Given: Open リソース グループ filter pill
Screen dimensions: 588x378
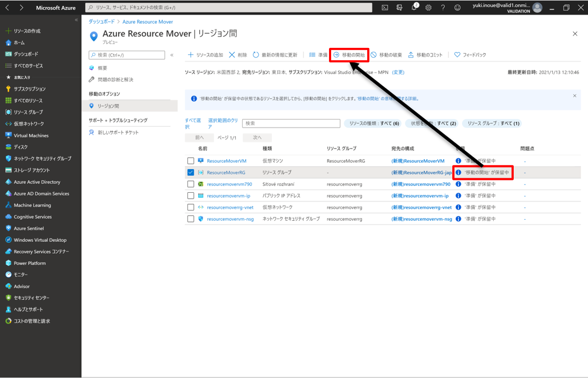Looking at the screenshot, I should (x=492, y=123).
